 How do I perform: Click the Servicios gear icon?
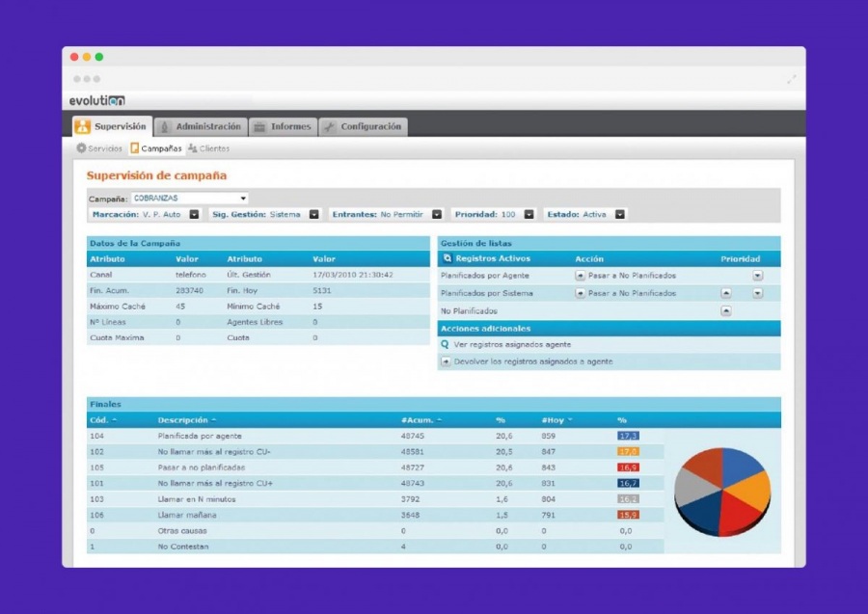(81, 148)
